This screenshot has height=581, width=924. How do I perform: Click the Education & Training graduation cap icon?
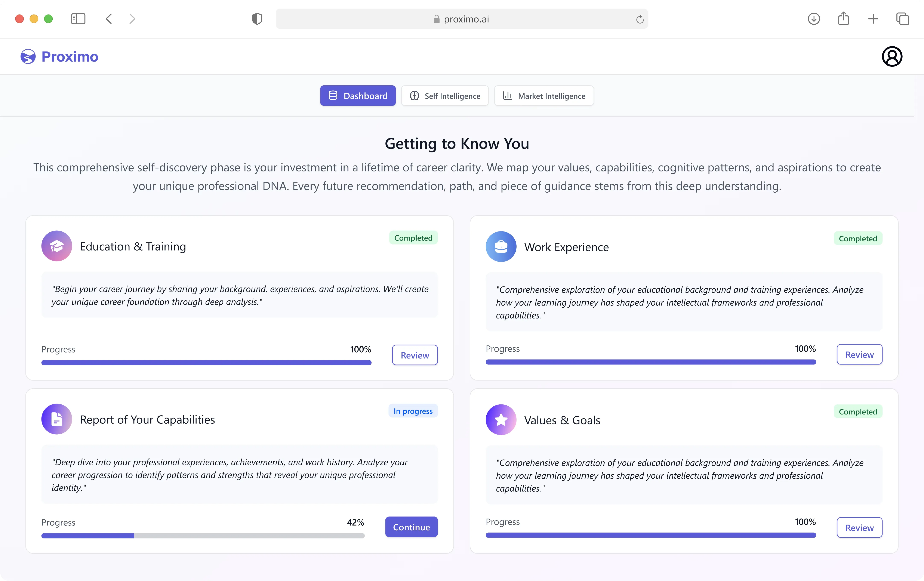pyautogui.click(x=57, y=246)
